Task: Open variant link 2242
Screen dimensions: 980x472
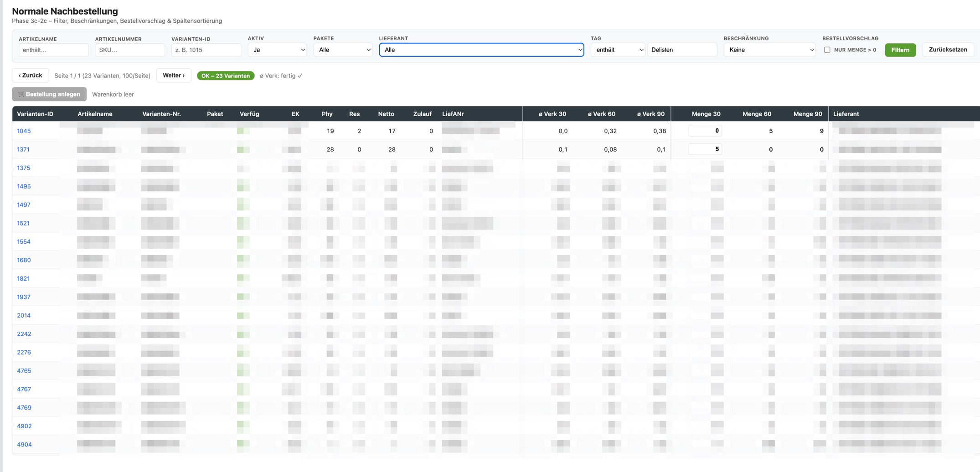Action: [x=24, y=333]
